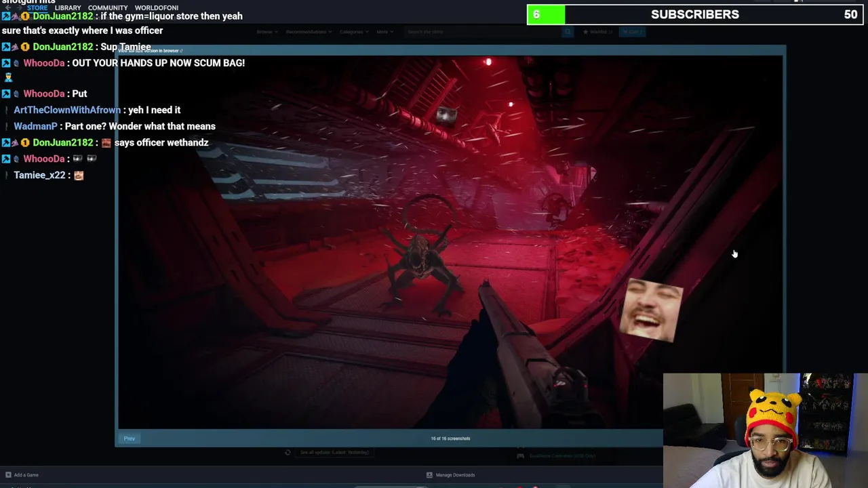Click the '16 of 16 screenshots' counter
The height and width of the screenshot is (488, 868).
tap(450, 439)
